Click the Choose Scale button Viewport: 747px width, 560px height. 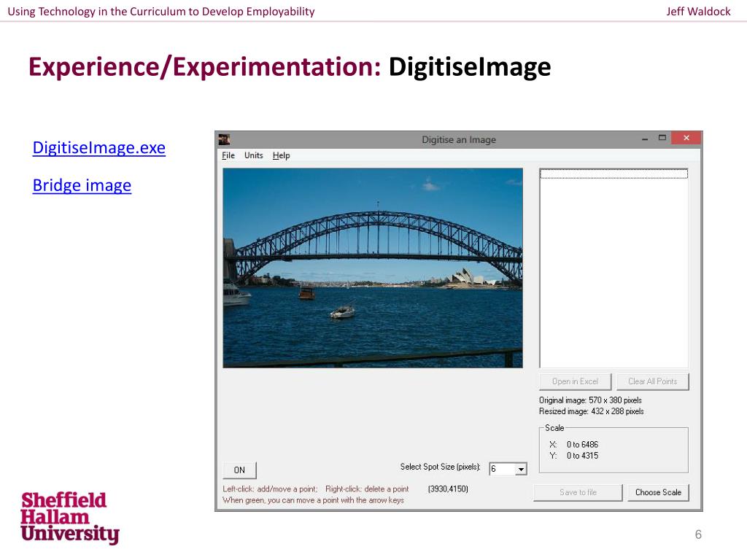pyautogui.click(x=658, y=492)
